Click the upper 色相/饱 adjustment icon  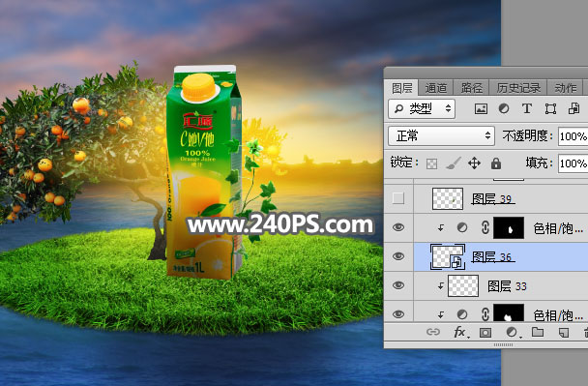click(x=462, y=227)
